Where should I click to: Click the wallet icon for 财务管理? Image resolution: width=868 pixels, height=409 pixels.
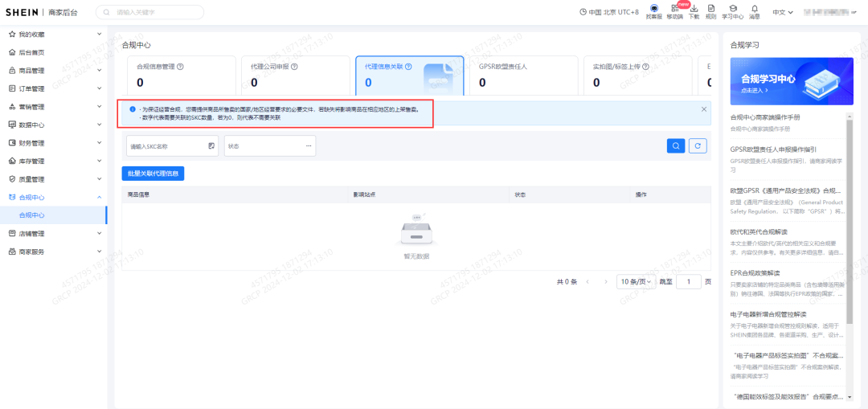[12, 143]
